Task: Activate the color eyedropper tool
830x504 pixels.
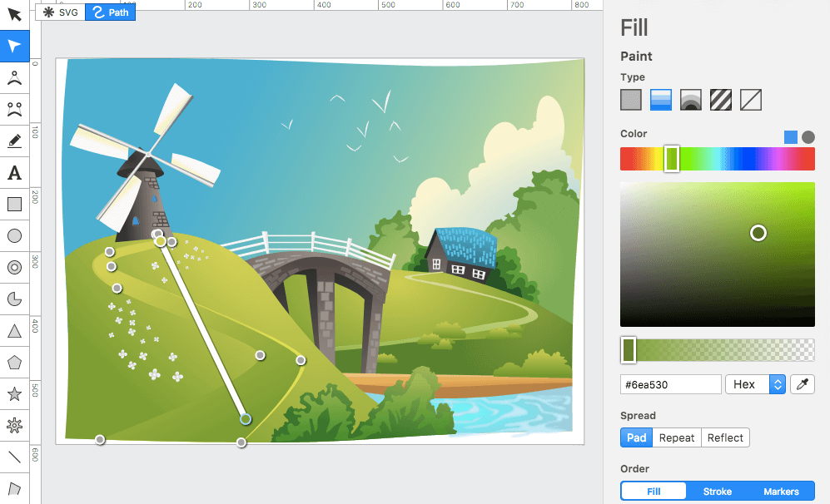Action: click(x=802, y=384)
